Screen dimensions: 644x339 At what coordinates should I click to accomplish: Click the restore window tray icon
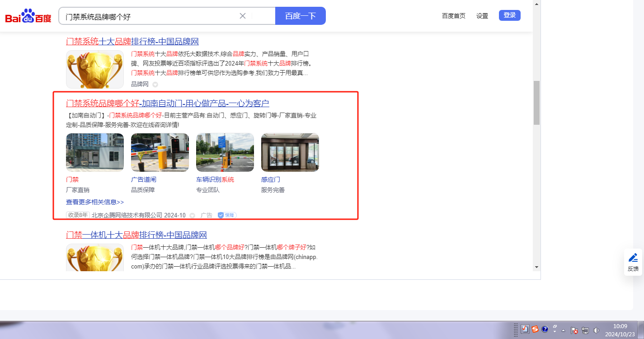tap(555, 326)
